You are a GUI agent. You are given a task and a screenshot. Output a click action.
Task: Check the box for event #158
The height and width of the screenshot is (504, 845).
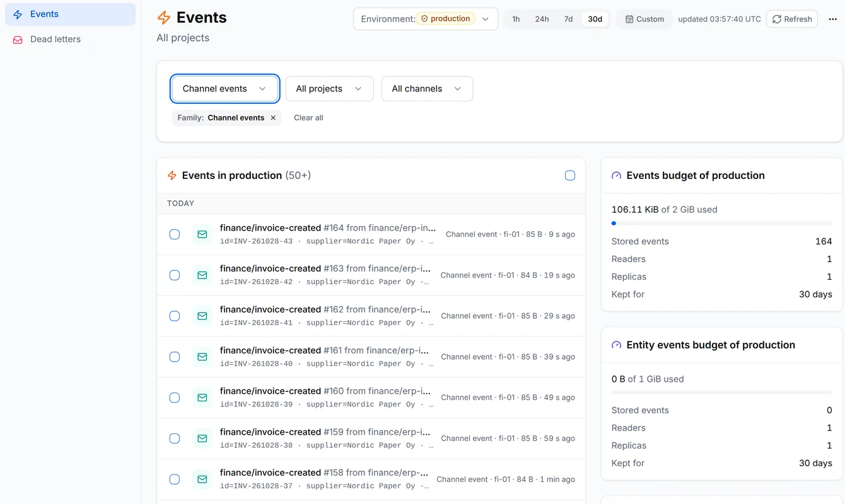point(175,479)
